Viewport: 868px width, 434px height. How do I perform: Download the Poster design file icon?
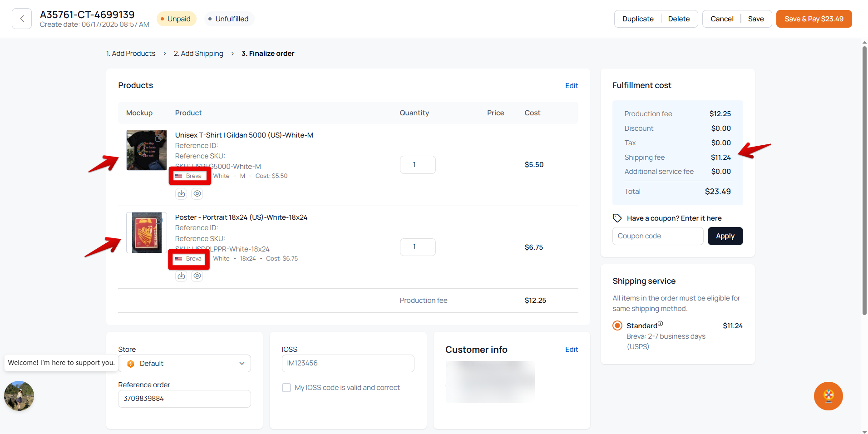(x=181, y=276)
